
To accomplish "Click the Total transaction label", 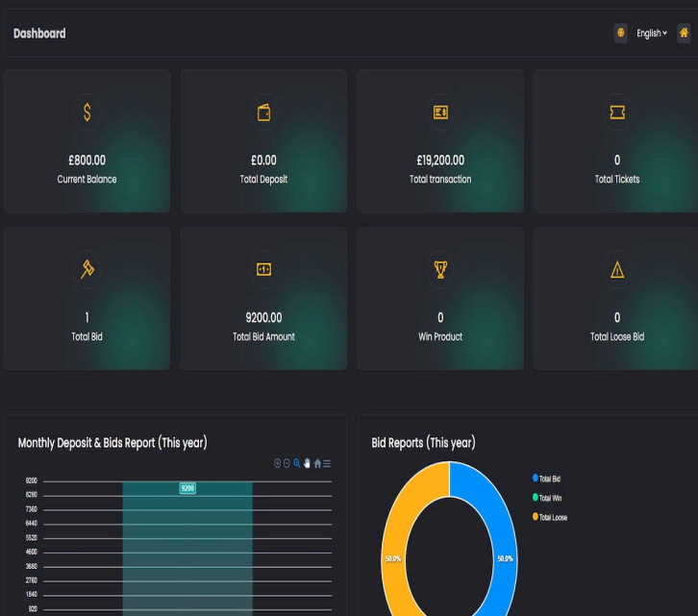I will click(x=440, y=180).
